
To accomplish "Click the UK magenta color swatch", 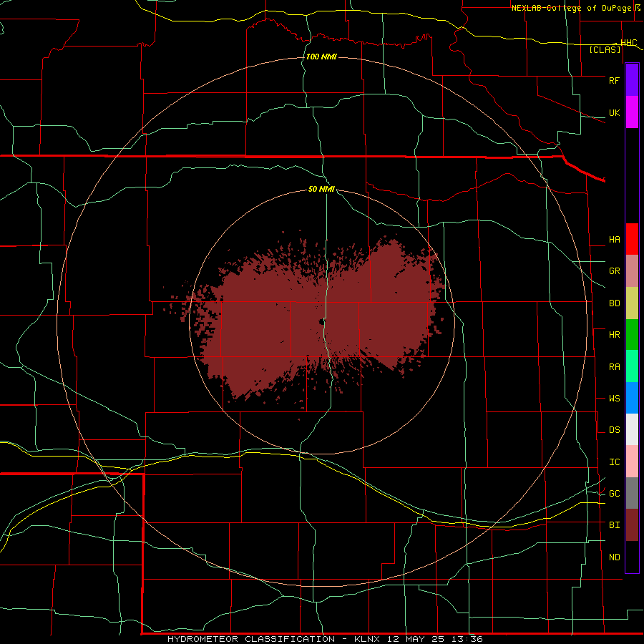I will [632, 112].
